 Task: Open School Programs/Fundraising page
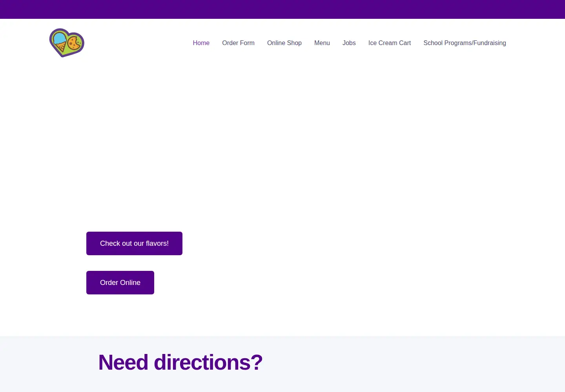(x=465, y=43)
